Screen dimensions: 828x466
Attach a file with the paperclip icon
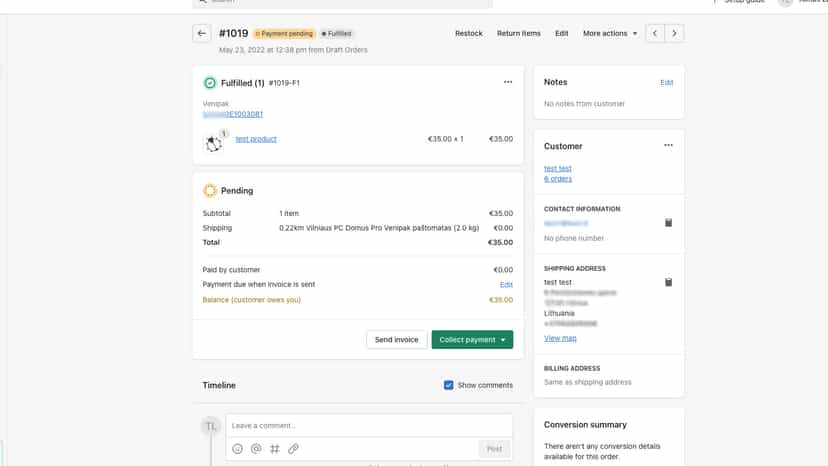293,449
